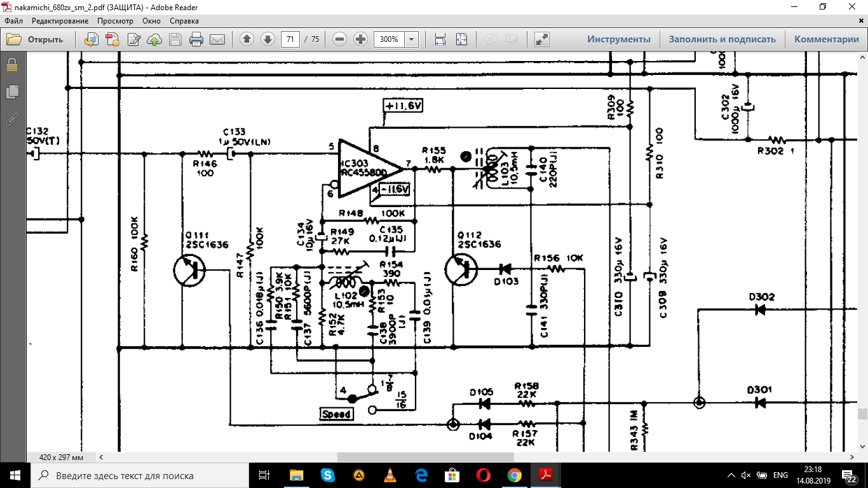Open the Инструменты pane
This screenshot has width=868, height=488.
[618, 39]
